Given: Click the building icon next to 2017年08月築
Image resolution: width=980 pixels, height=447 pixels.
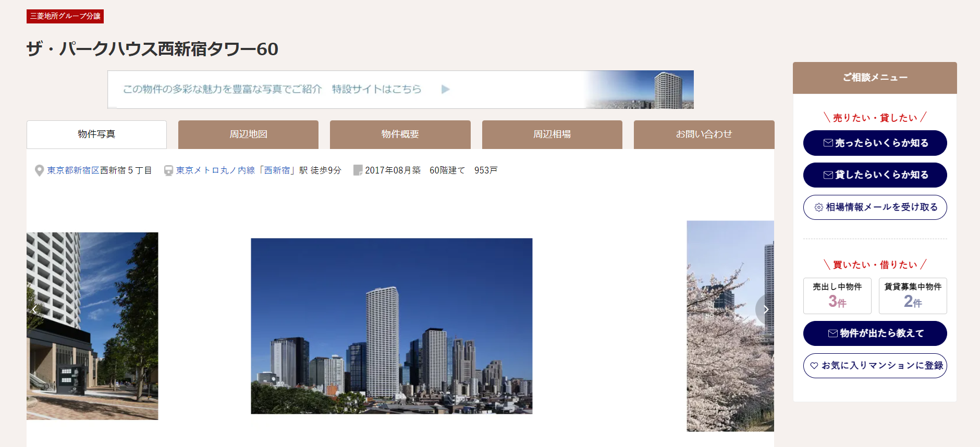Looking at the screenshot, I should click(x=358, y=170).
